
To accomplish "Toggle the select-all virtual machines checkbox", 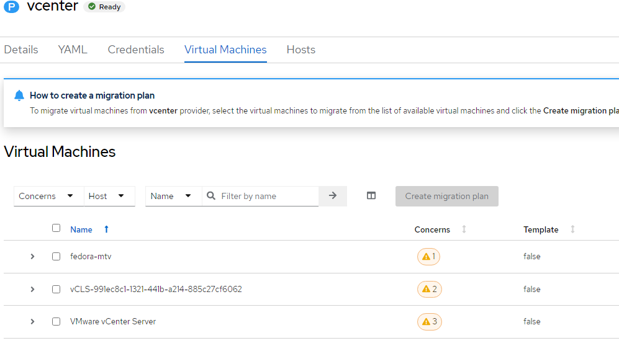I will [x=56, y=228].
